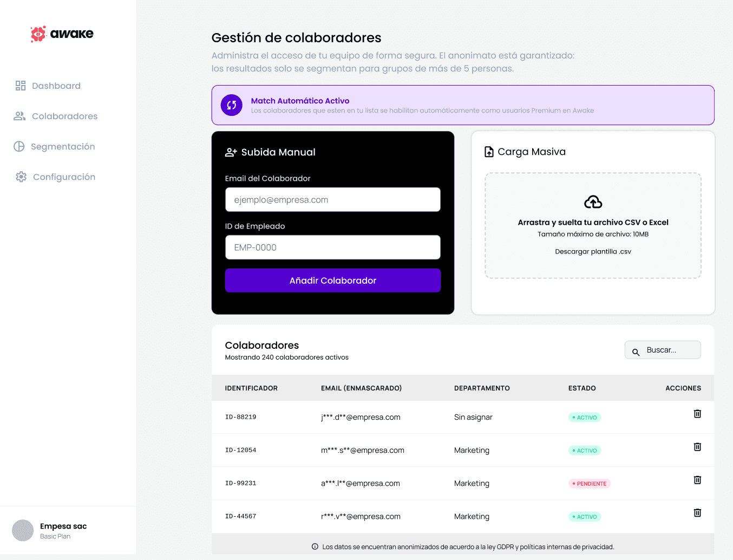The image size is (733, 560).
Task: Click trash icon for ID-44567
Action: coord(697,513)
